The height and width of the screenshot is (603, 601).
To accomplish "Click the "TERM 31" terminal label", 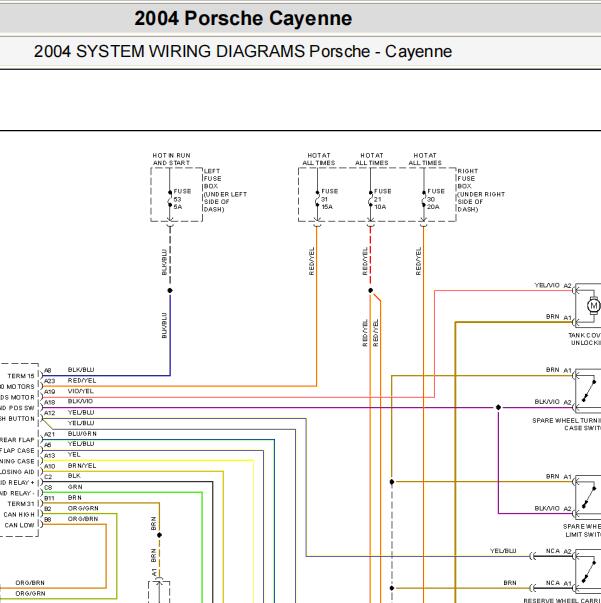I will click(x=21, y=504).
